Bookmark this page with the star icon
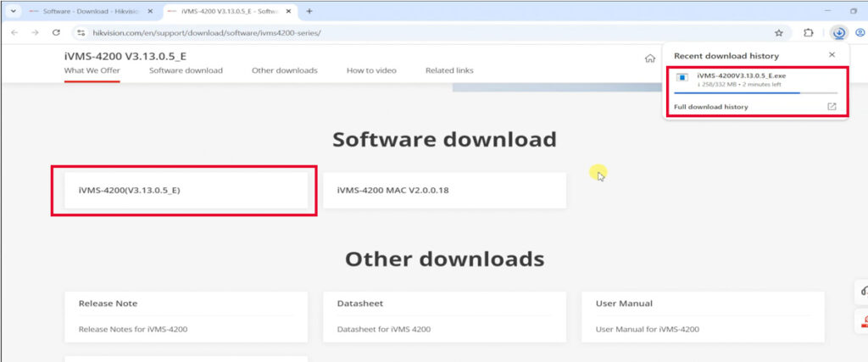Viewport: 868px width, 362px height. click(x=778, y=32)
